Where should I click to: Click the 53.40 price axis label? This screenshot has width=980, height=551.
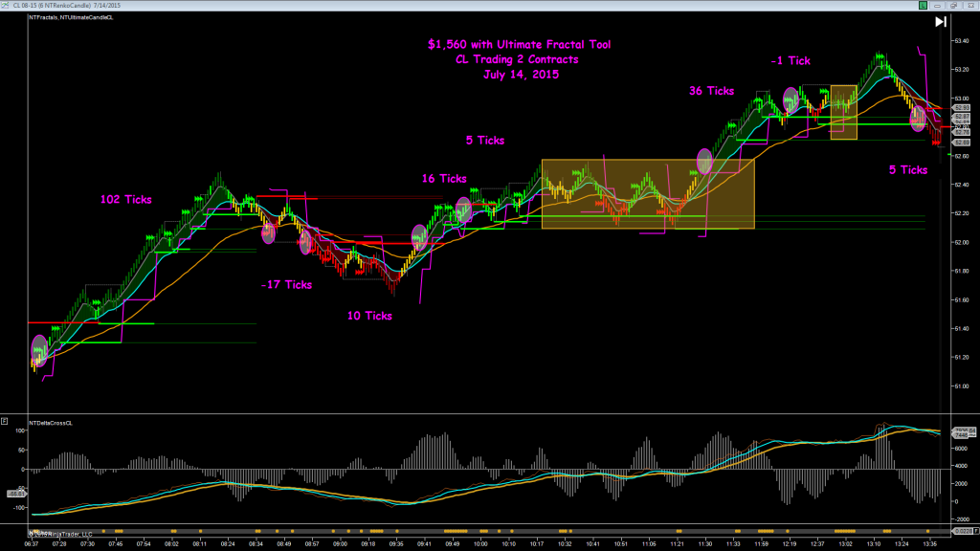click(961, 40)
